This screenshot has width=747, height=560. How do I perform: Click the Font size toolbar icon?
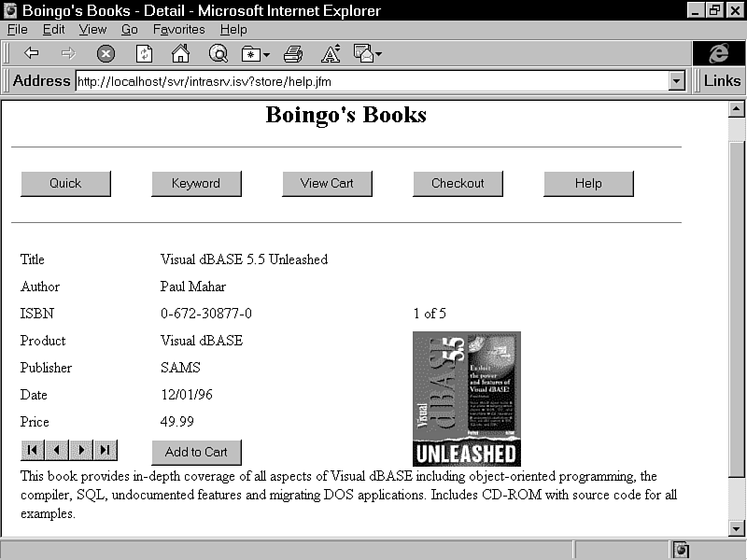pos(331,53)
